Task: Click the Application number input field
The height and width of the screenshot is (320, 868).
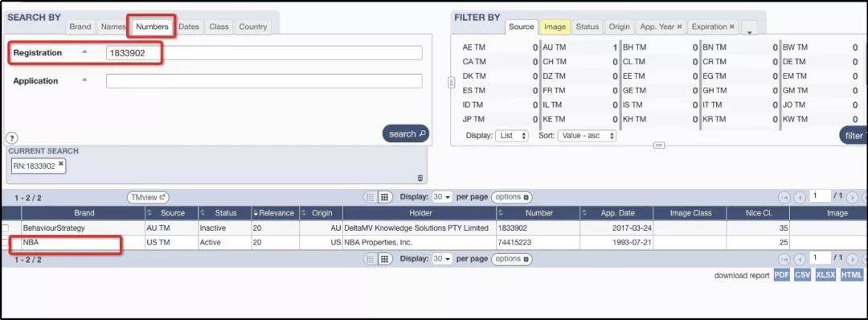Action: tap(264, 81)
